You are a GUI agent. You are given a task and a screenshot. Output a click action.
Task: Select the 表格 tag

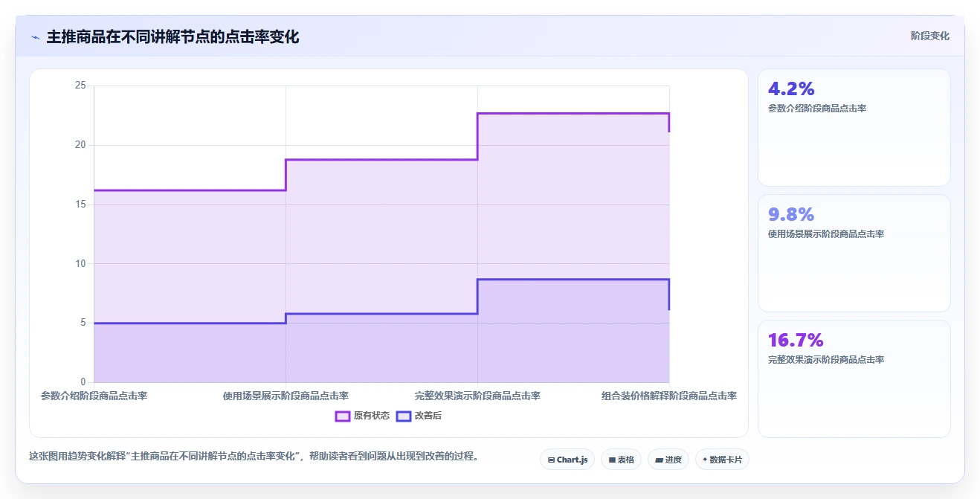click(x=621, y=460)
